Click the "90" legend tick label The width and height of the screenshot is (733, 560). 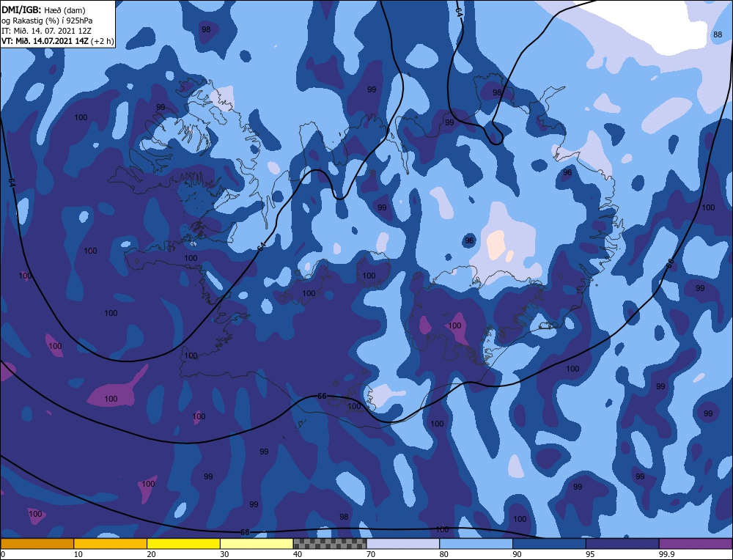coord(517,554)
